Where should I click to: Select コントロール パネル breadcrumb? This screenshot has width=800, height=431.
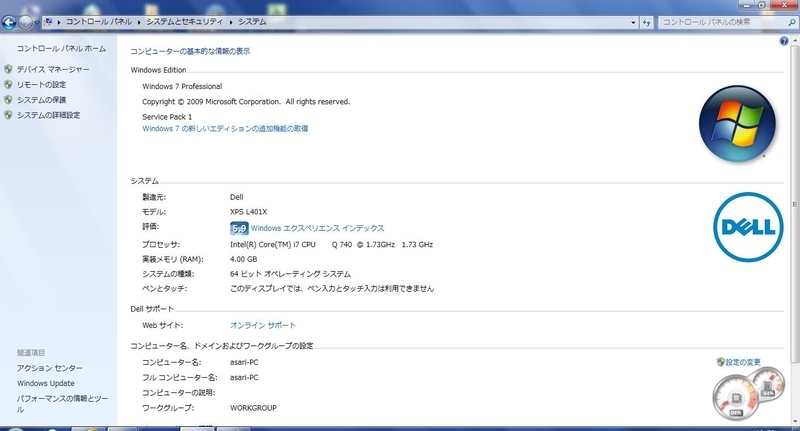coord(98,22)
